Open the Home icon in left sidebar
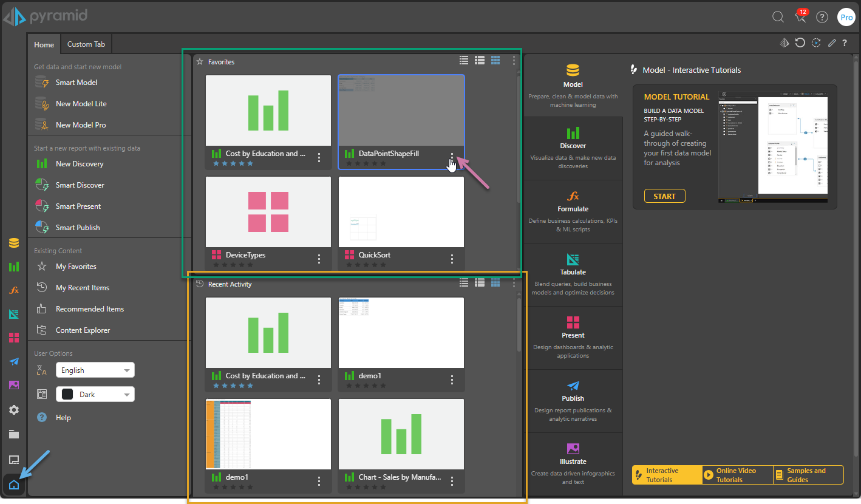The width and height of the screenshot is (861, 504). coord(14,485)
